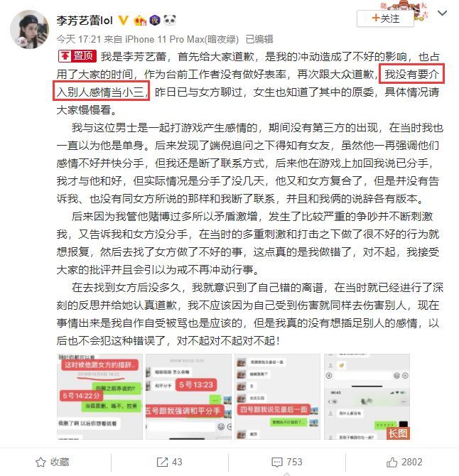Viewport: 459px width, 476px height.
Task: Open fourth thumbnail labeled 长图
Action: point(367,396)
